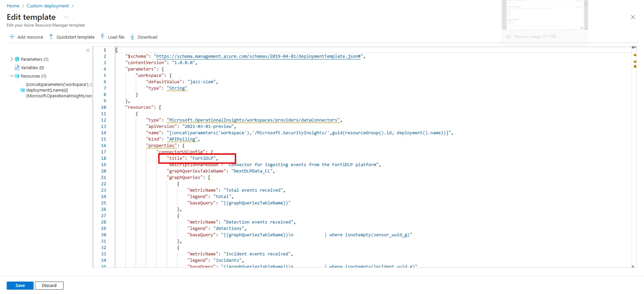Click the Variables document icon
644x294 pixels.
pyautogui.click(x=17, y=67)
